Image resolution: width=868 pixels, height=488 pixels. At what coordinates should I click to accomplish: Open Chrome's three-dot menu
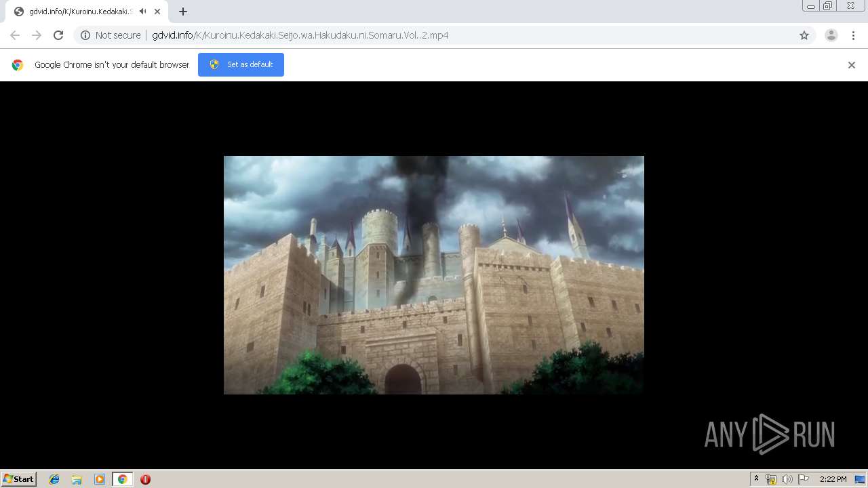(x=854, y=35)
